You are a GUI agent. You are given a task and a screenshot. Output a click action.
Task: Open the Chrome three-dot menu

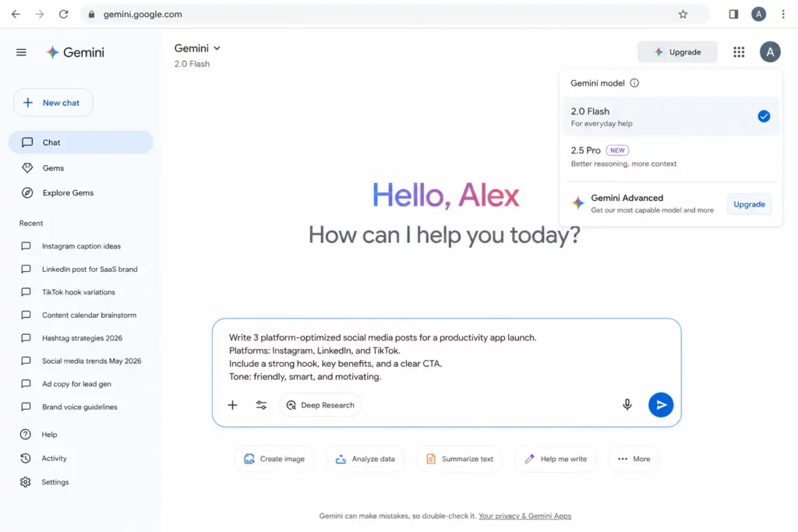tap(783, 14)
